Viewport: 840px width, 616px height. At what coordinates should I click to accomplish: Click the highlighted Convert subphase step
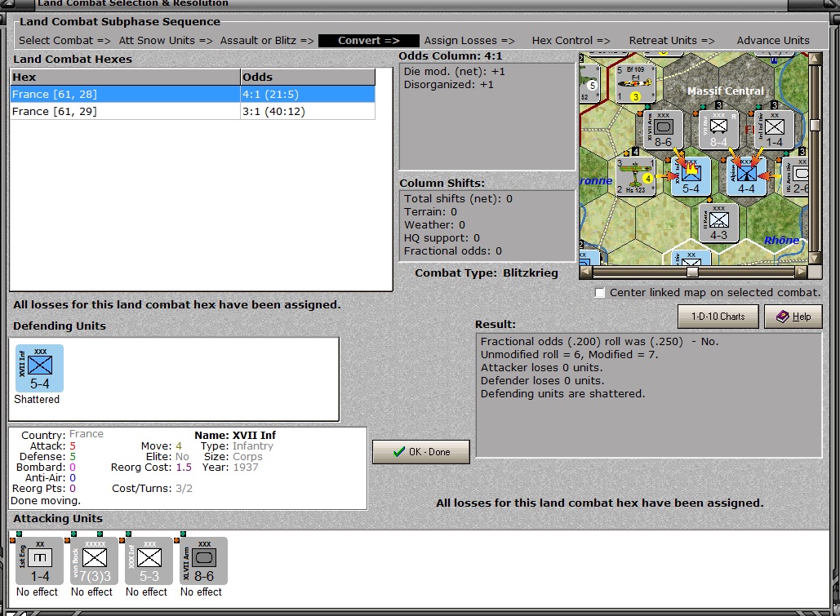[x=369, y=41]
